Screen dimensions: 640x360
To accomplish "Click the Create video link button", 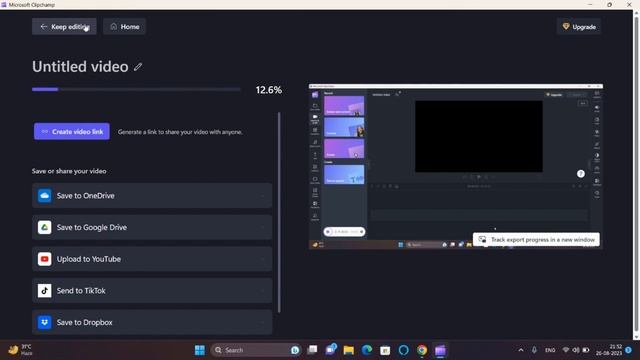I will pos(72,131).
